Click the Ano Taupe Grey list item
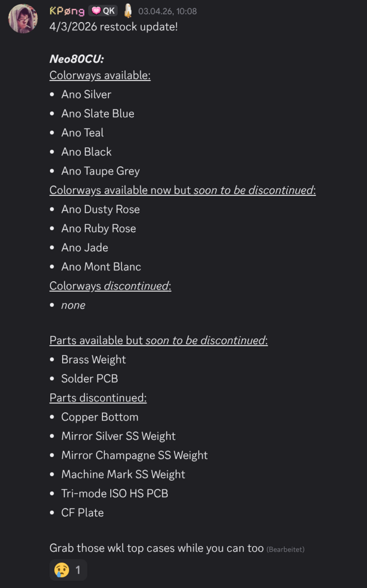The height and width of the screenshot is (588, 367). coord(101,171)
